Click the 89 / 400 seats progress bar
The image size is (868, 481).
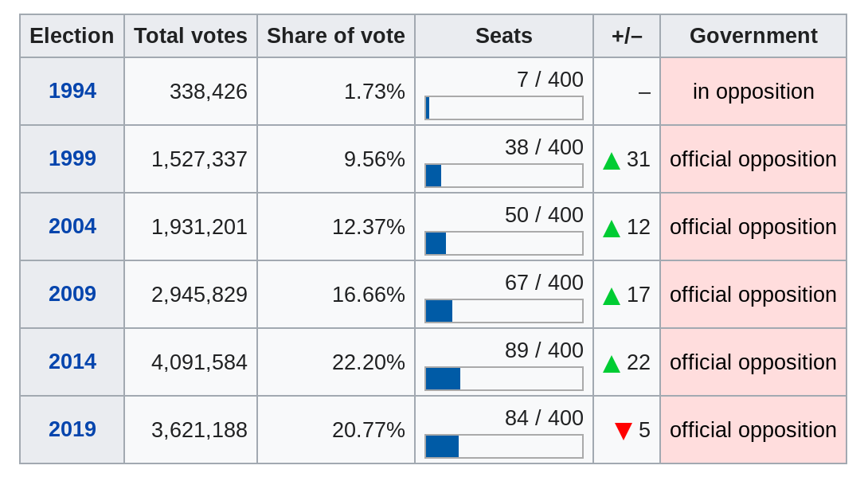tap(504, 379)
